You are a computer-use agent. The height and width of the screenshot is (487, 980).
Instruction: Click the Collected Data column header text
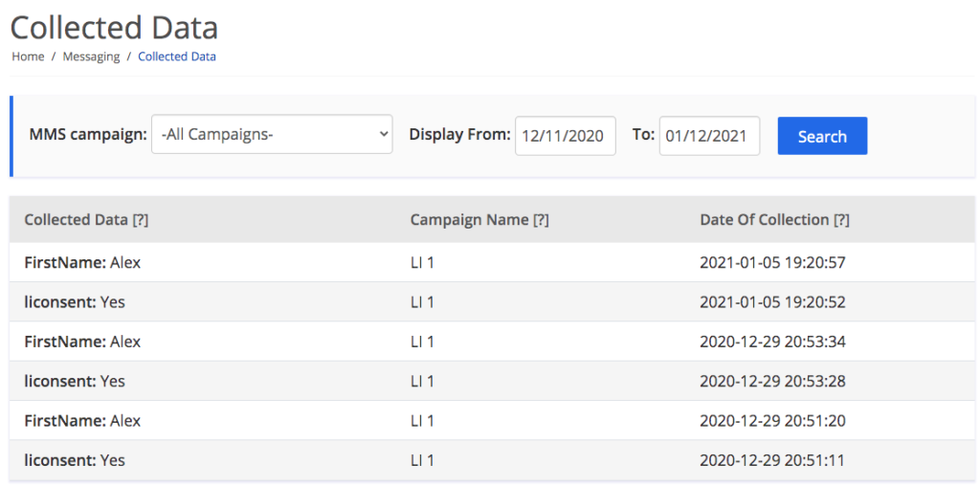pyautogui.click(x=76, y=220)
